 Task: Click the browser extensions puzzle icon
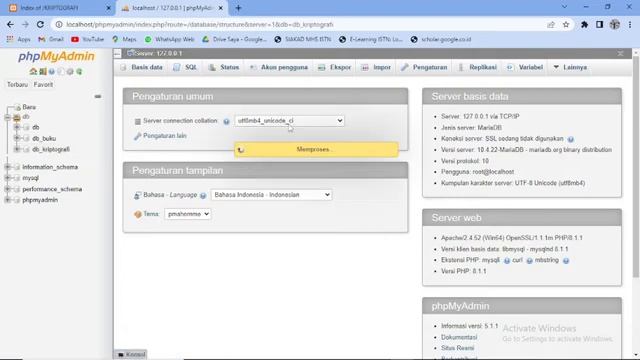(584, 24)
